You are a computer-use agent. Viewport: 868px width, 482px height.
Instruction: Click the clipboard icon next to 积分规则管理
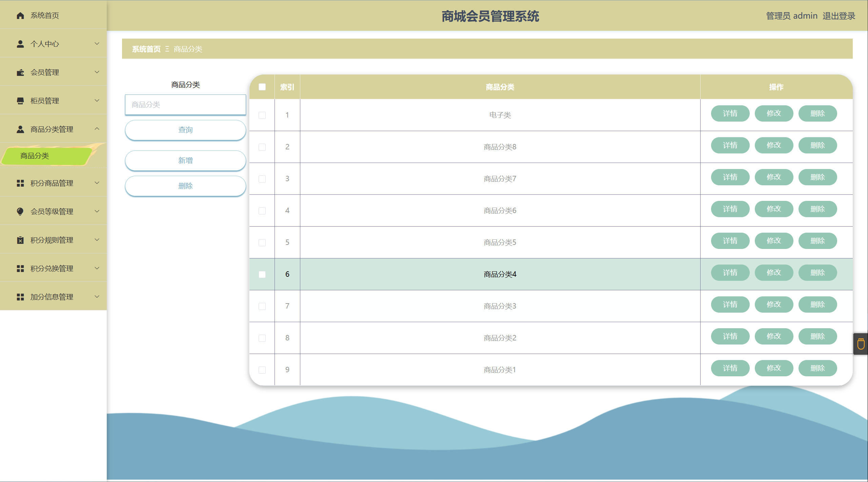[20, 240]
